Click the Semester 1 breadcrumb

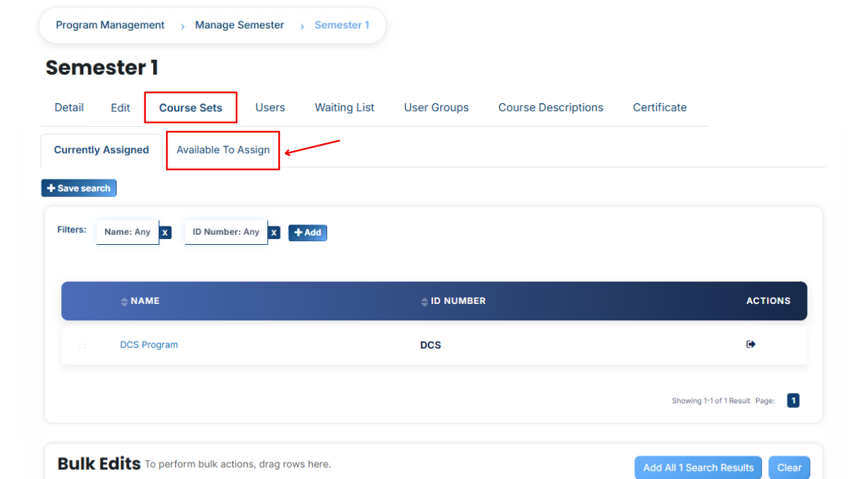pos(342,25)
